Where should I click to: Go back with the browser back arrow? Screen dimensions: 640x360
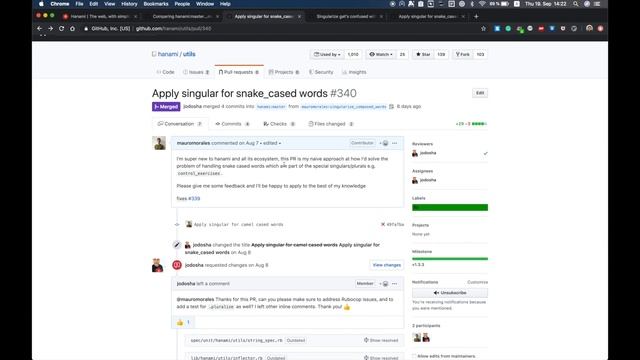point(40,29)
